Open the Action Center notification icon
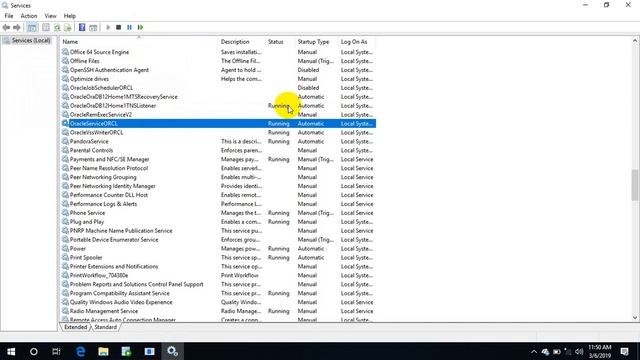640x360 pixels. tap(624, 351)
